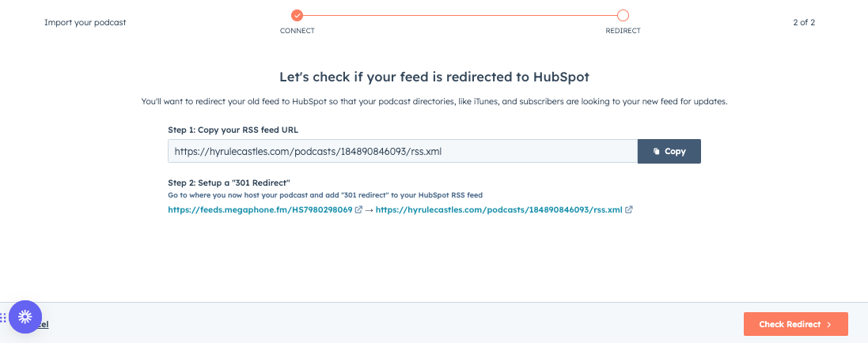Click the paragraph about redirecting your old feed
Image resolution: width=868 pixels, height=343 pixels.
[434, 103]
